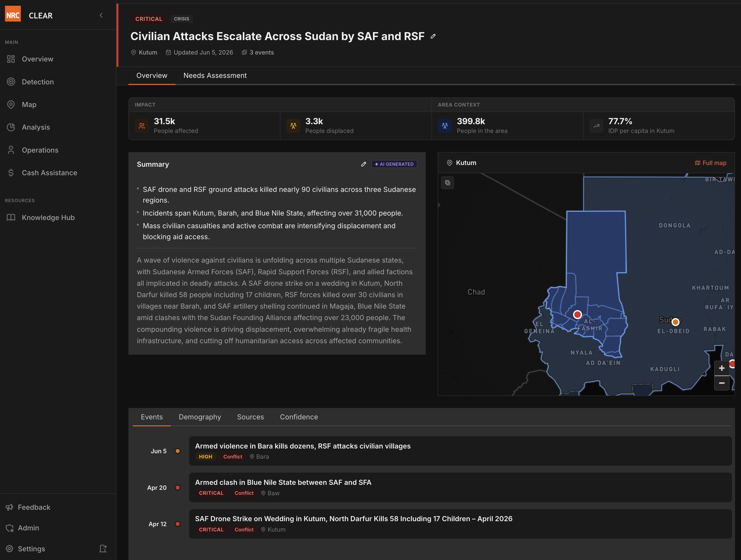Image resolution: width=741 pixels, height=560 pixels.
Task: Click the 77.7% IDP per capita value
Action: 620,121
